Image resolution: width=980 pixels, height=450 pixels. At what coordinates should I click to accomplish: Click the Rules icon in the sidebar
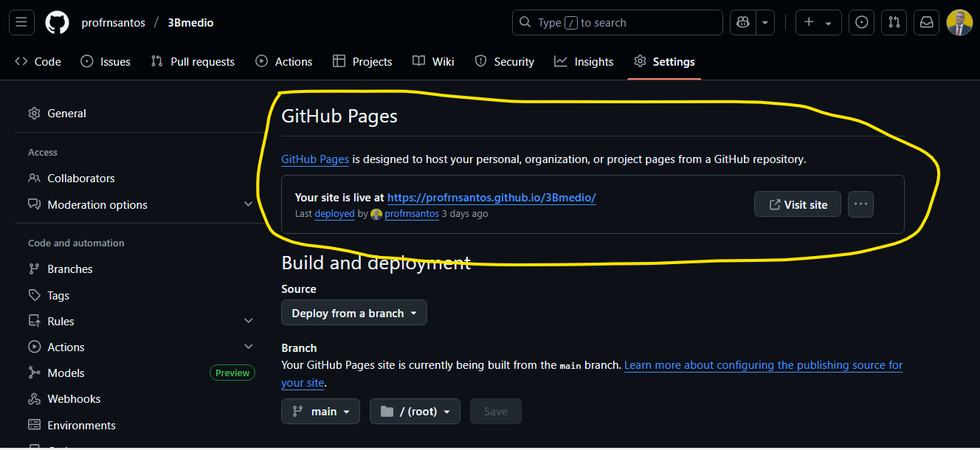(x=34, y=321)
